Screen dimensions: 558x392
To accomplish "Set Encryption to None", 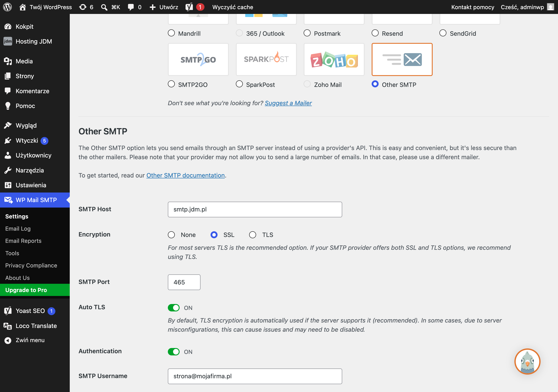I will tap(171, 235).
